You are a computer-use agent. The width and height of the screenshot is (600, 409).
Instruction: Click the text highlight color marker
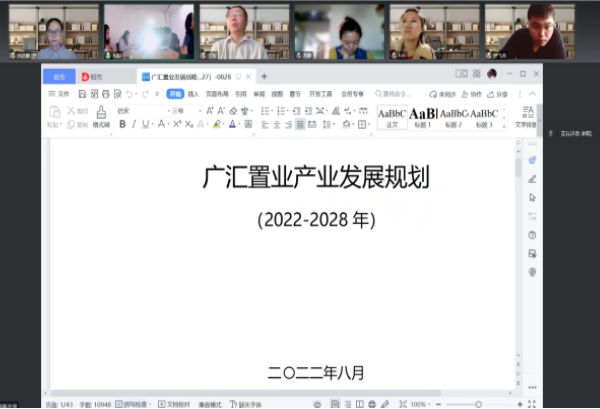[217, 124]
